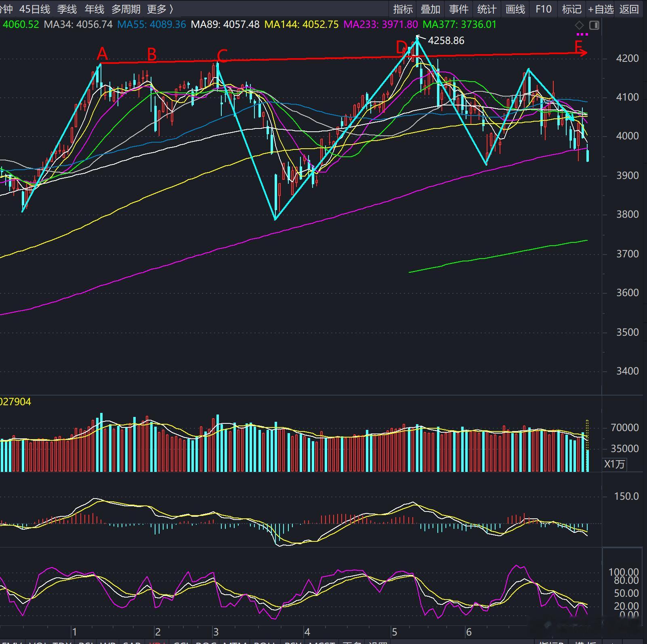Screen dimensions: 647x644
Task: Click the magenta dotted marker above E
Action: (x=582, y=34)
